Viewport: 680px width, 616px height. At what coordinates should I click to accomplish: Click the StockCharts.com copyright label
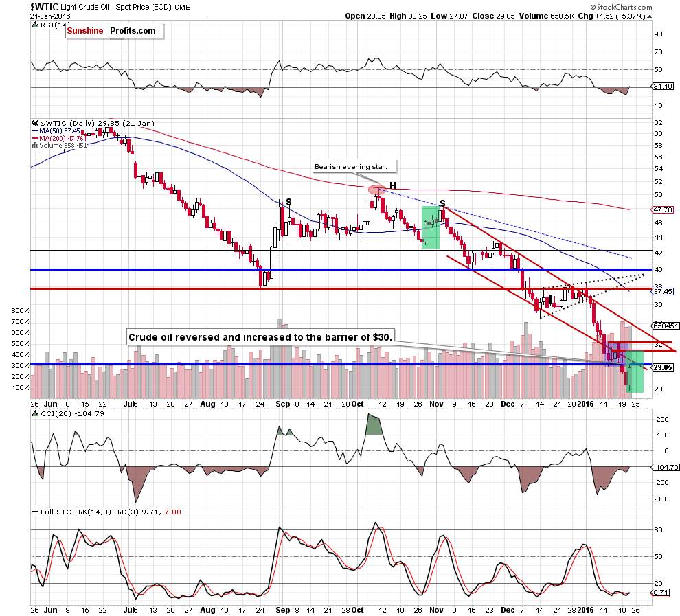(622, 7)
